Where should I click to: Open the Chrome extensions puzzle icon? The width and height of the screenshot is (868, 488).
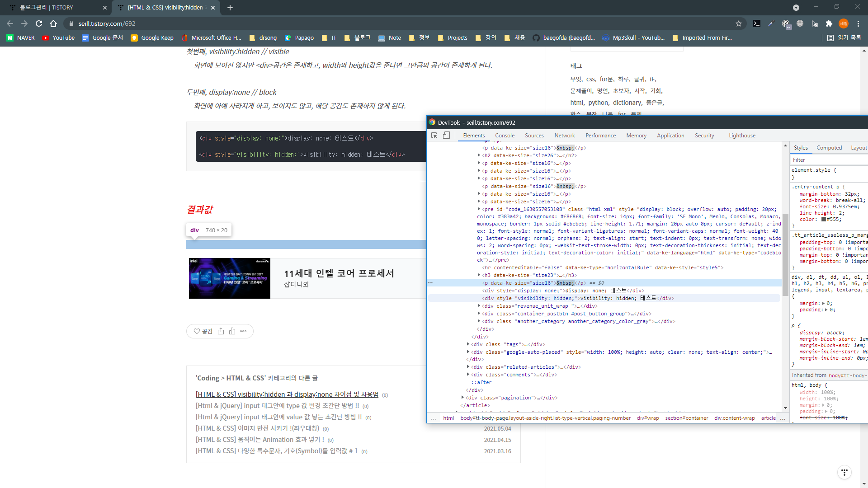click(829, 23)
